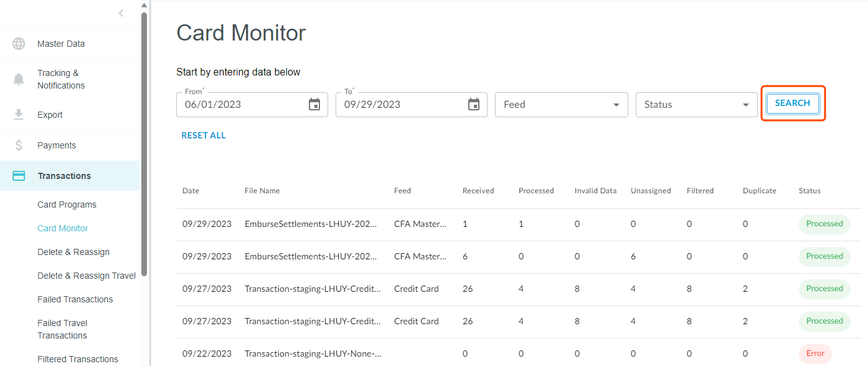Select Delete & Reassign Travel menu item
The height and width of the screenshot is (366, 868).
pos(86,276)
